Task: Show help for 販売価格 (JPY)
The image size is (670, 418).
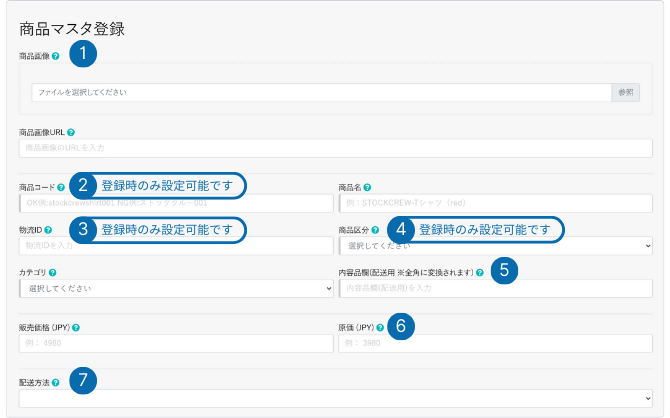Action: [75, 327]
